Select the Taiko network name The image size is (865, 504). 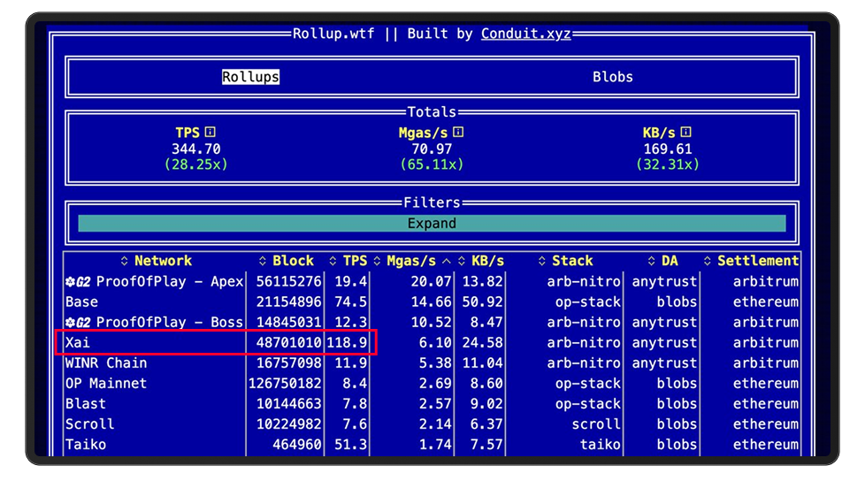(86, 445)
